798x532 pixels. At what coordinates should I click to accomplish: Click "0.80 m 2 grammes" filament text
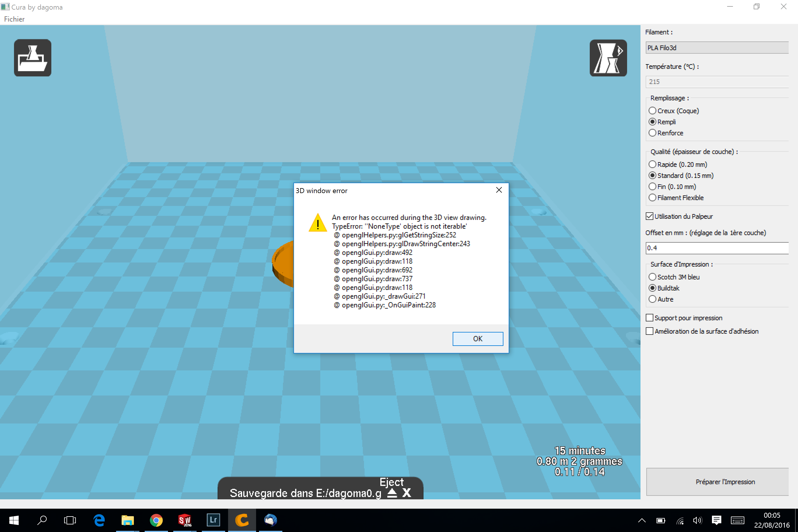point(579,461)
